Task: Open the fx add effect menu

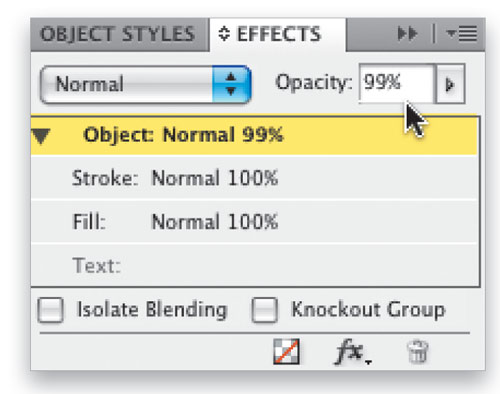Action: coord(353,352)
